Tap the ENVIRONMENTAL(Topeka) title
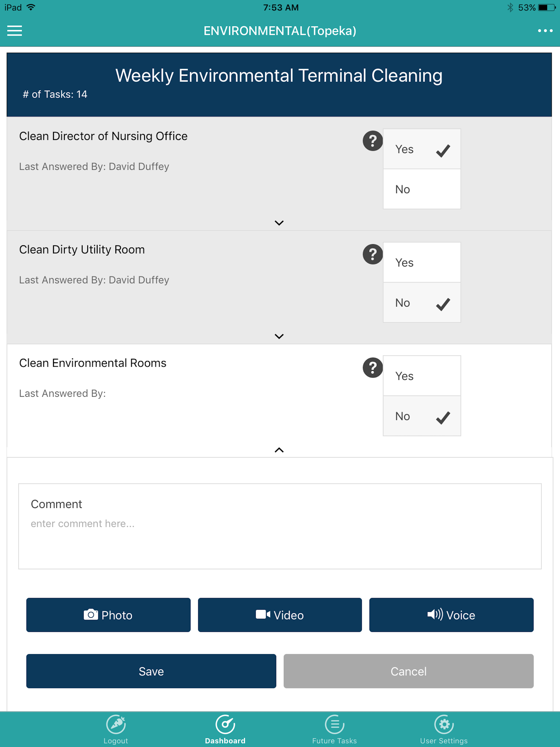The image size is (560, 747). (280, 31)
